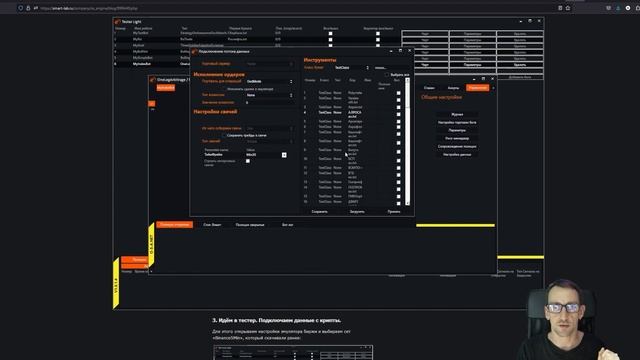Click the instruments list vertical scrollbar
This screenshot has height=360, width=640.
tap(407, 142)
